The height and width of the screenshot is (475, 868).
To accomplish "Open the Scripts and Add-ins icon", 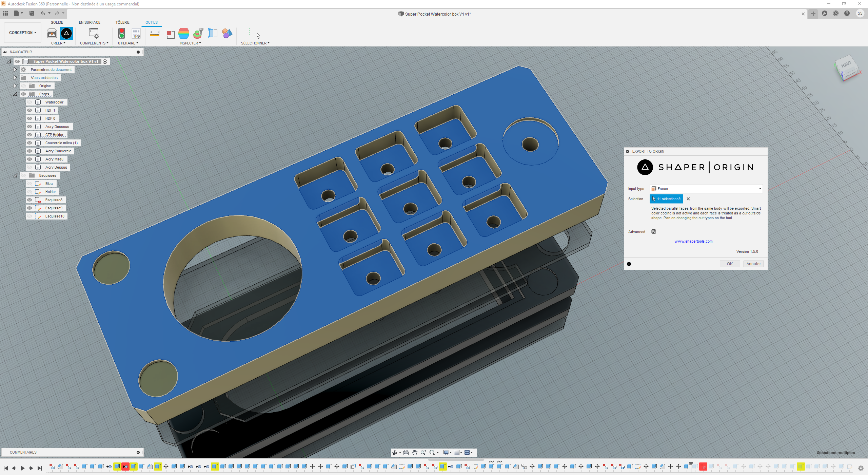I will [94, 33].
